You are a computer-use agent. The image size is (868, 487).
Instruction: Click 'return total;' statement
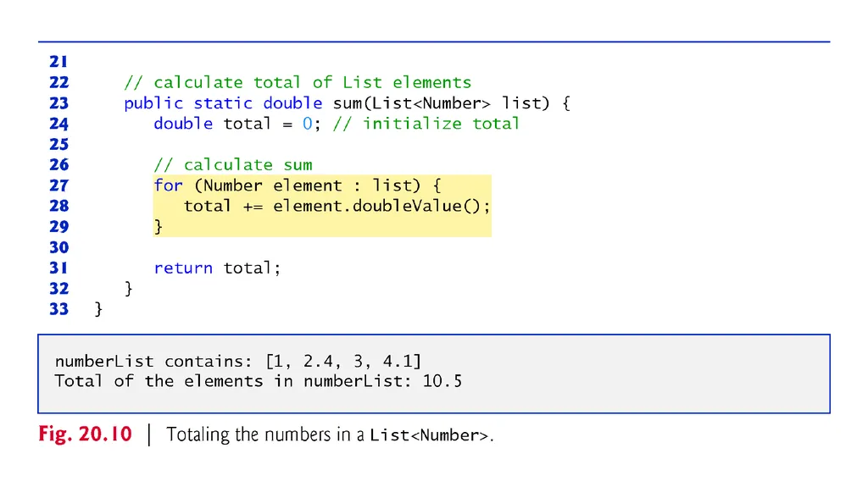pyautogui.click(x=217, y=268)
